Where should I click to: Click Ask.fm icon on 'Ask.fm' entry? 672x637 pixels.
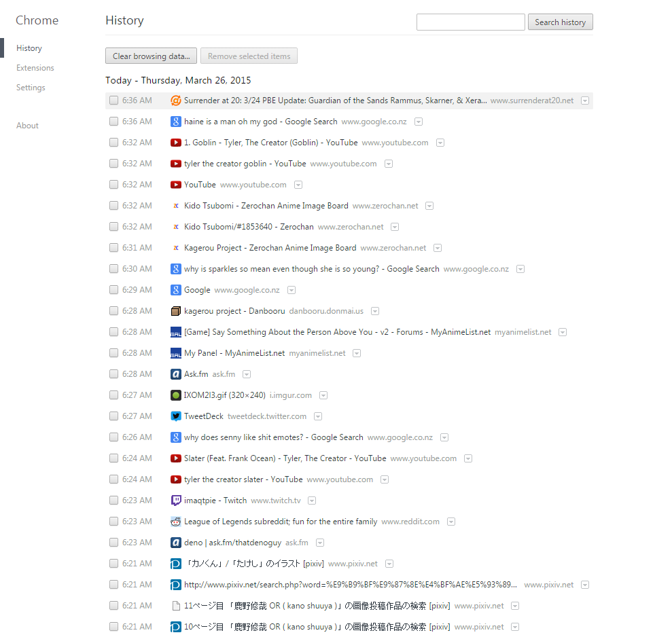click(176, 374)
